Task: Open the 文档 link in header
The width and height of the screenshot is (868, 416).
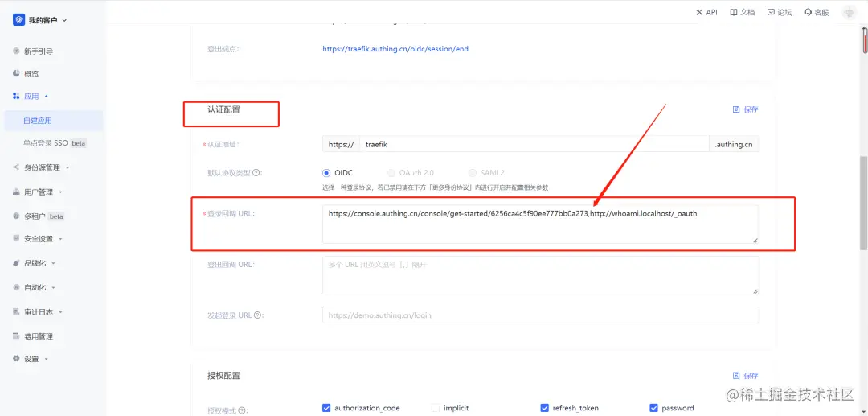Action: pos(747,12)
